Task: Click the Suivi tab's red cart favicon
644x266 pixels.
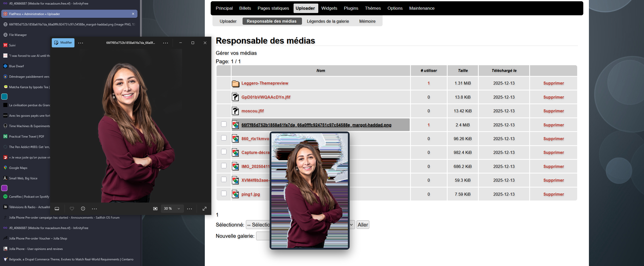Action: click(x=5, y=45)
